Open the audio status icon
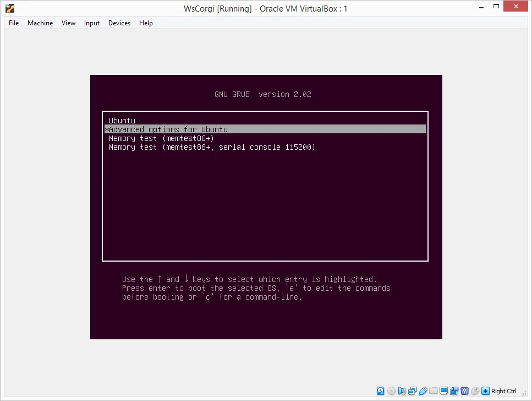This screenshot has width=532, height=401. tap(402, 391)
